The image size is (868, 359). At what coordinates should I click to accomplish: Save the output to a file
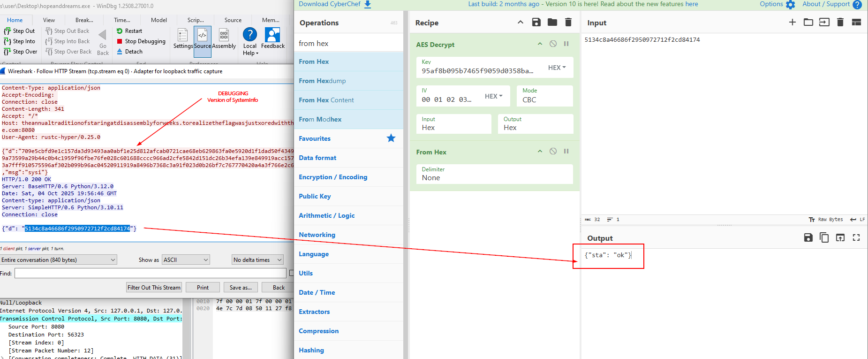[808, 238]
